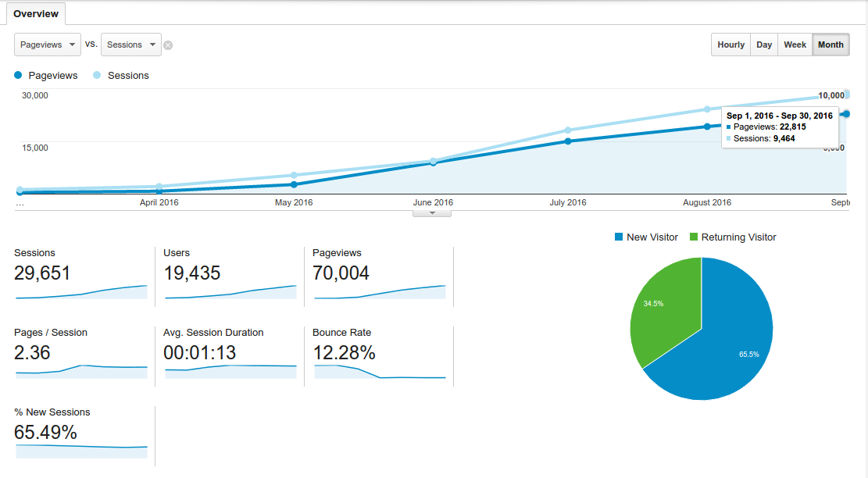Image resolution: width=868 pixels, height=478 pixels.
Task: Switch chart granularity to Day
Action: point(763,45)
